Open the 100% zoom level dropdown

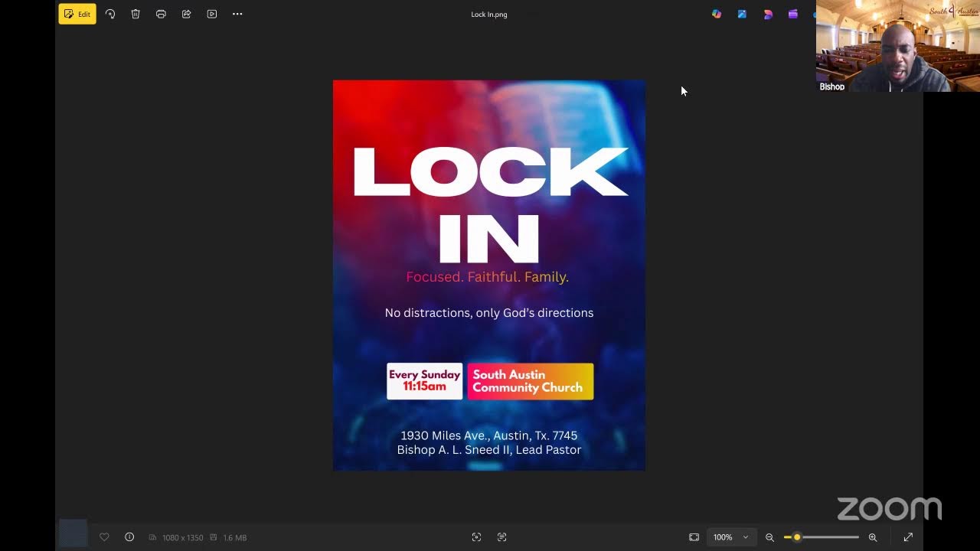click(x=731, y=537)
